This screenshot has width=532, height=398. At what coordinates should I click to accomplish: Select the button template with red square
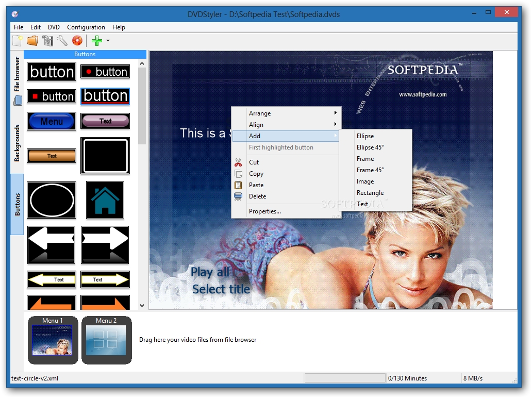(x=52, y=96)
